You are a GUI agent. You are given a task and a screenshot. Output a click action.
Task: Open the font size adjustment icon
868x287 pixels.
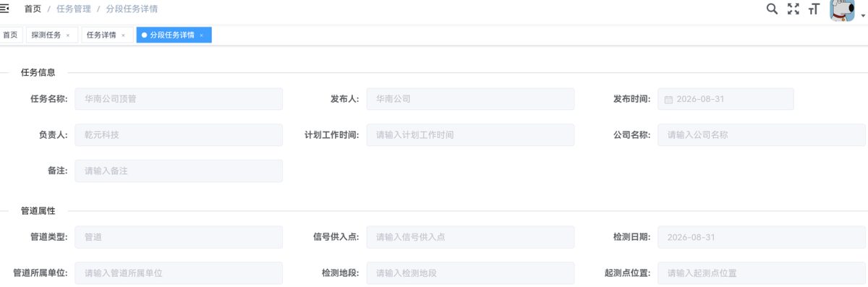coord(814,9)
